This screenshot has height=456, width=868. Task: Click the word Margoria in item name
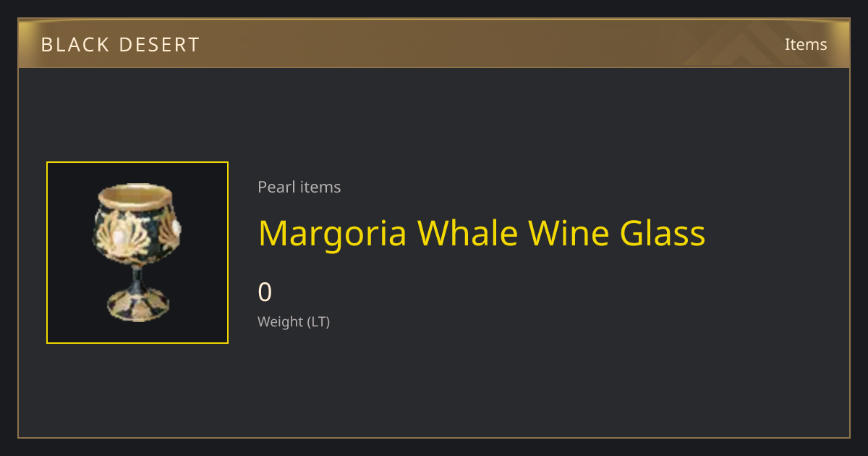332,234
